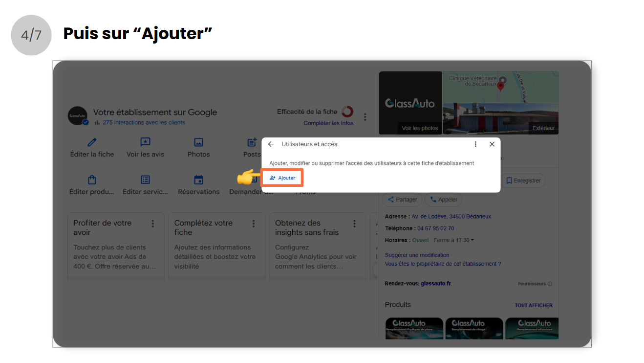Click the Enregistrer bookmark button
644x363 pixels.
523,181
